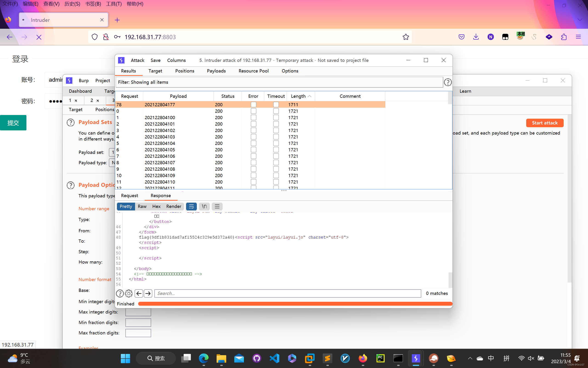Open the Columns menu
The image size is (588, 368).
click(176, 60)
